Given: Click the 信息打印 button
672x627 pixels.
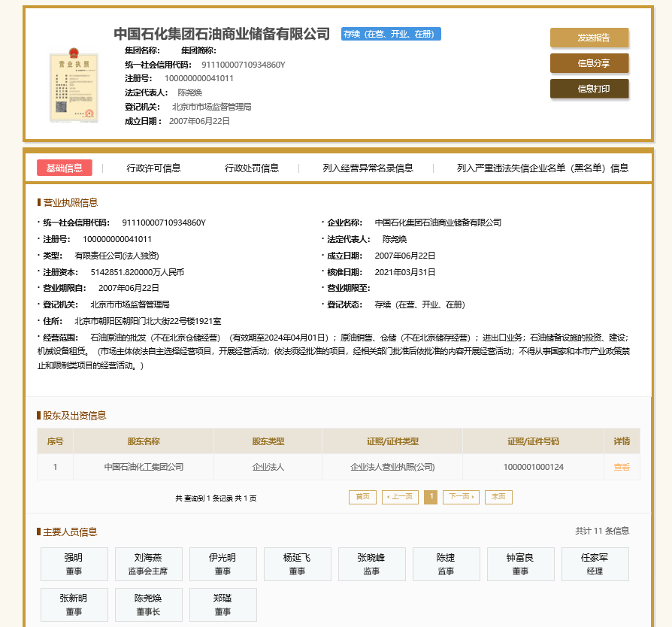Looking at the screenshot, I should click(589, 89).
